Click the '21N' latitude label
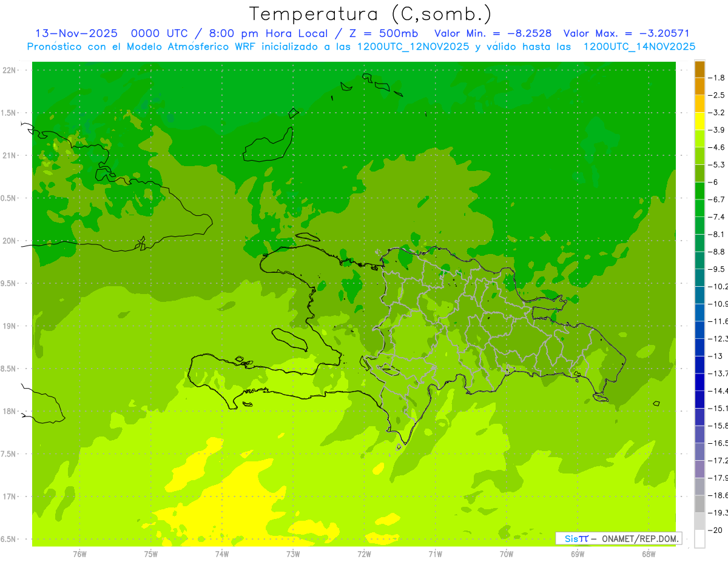 point(10,155)
